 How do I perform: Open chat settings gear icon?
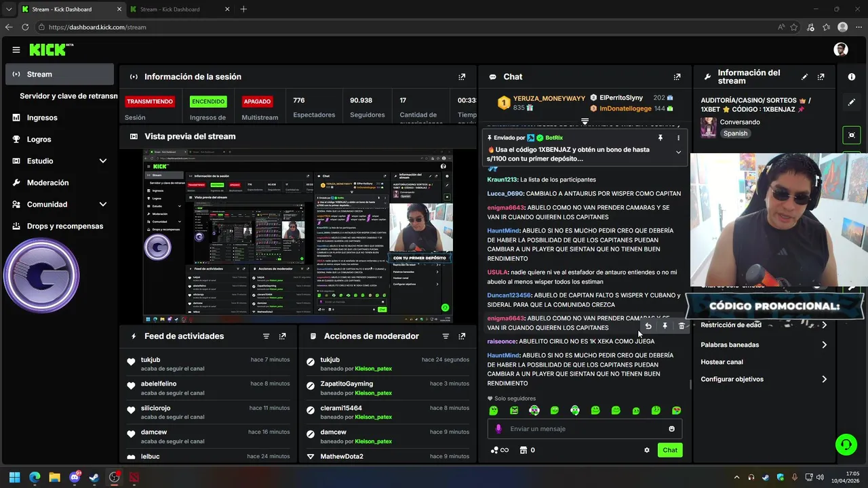pyautogui.click(x=647, y=450)
